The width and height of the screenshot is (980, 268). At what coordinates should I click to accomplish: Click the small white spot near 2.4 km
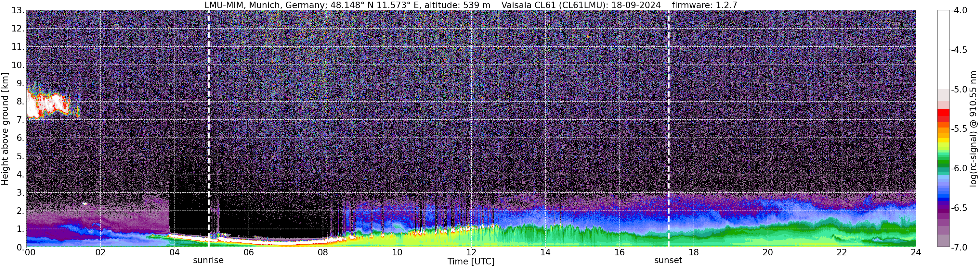click(85, 204)
